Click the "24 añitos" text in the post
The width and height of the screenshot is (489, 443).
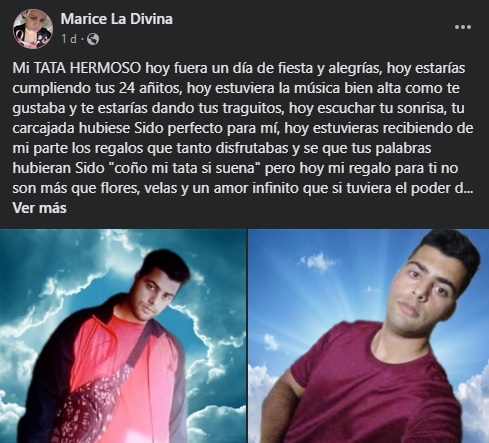(149, 88)
